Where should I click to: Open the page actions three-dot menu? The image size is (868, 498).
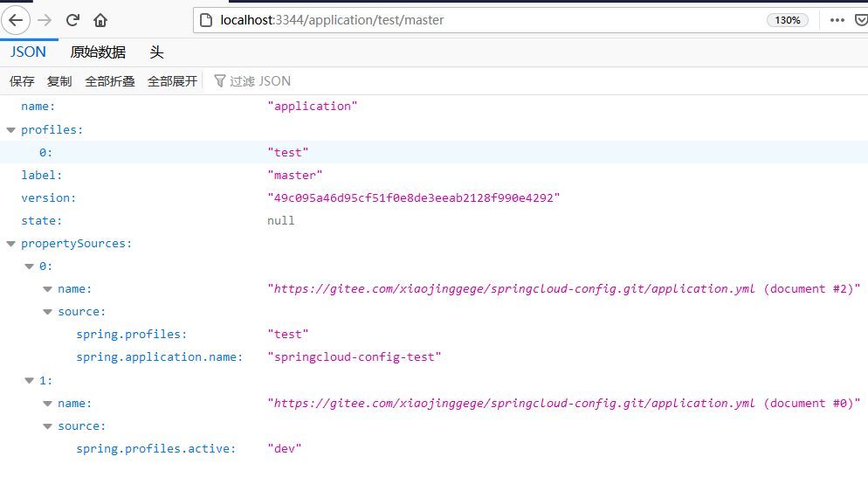837,19
